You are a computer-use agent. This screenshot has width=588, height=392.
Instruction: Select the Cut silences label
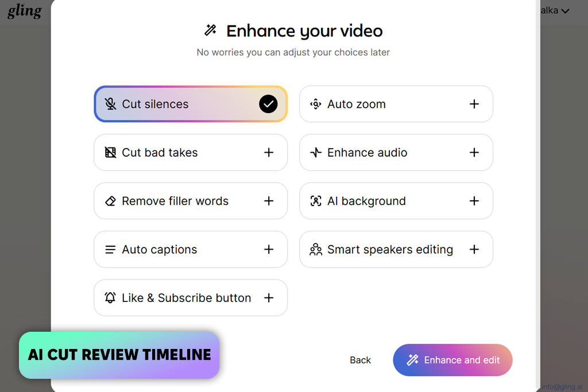pyautogui.click(x=155, y=104)
